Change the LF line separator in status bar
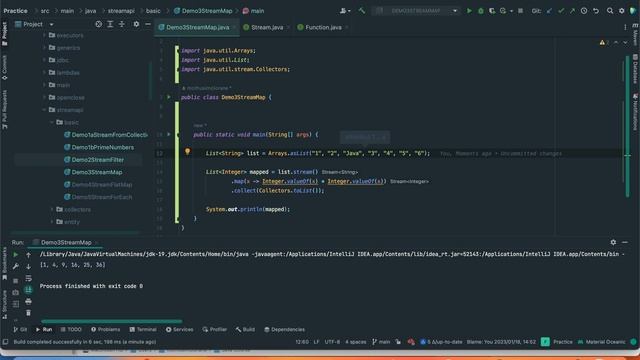 [316, 342]
